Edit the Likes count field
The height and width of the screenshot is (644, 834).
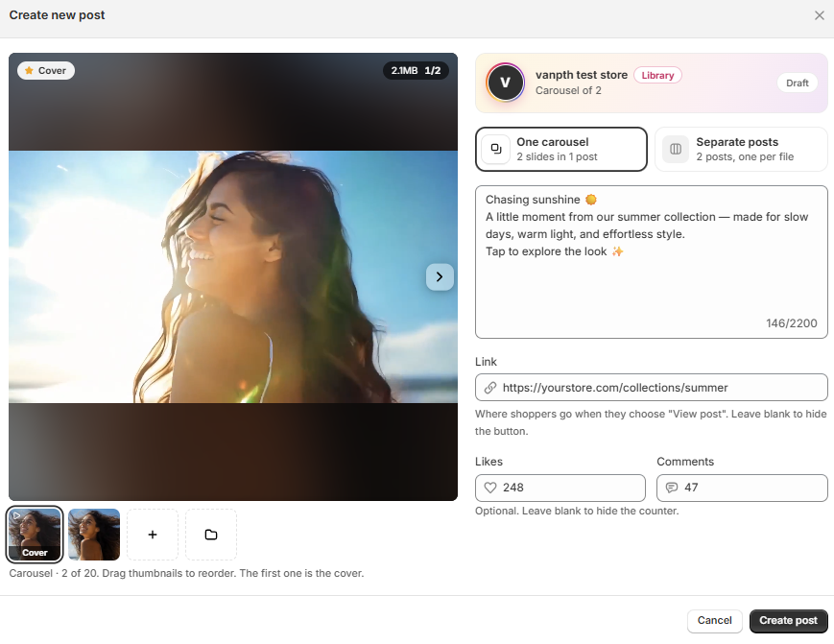coord(560,488)
